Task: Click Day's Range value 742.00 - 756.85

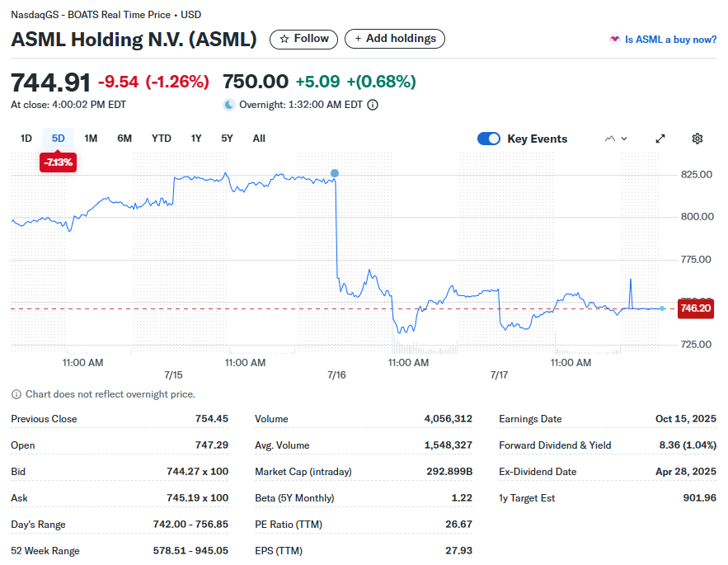Action: pos(190,524)
